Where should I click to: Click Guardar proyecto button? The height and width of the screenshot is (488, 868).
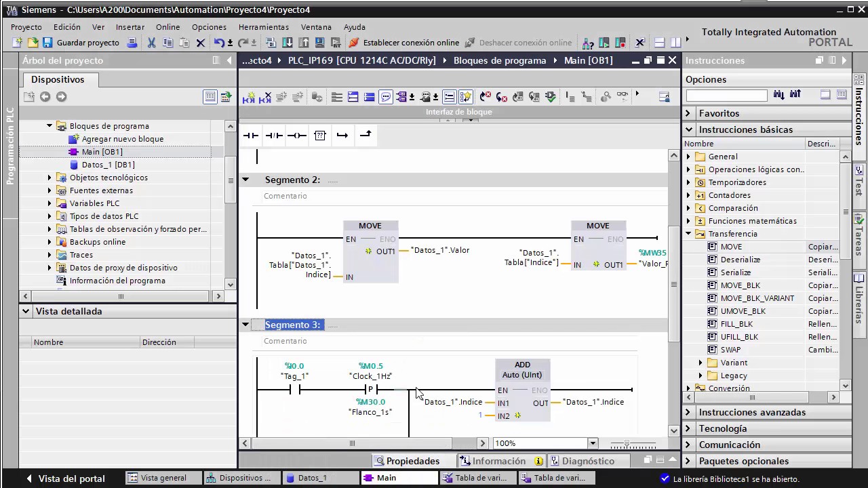82,43
